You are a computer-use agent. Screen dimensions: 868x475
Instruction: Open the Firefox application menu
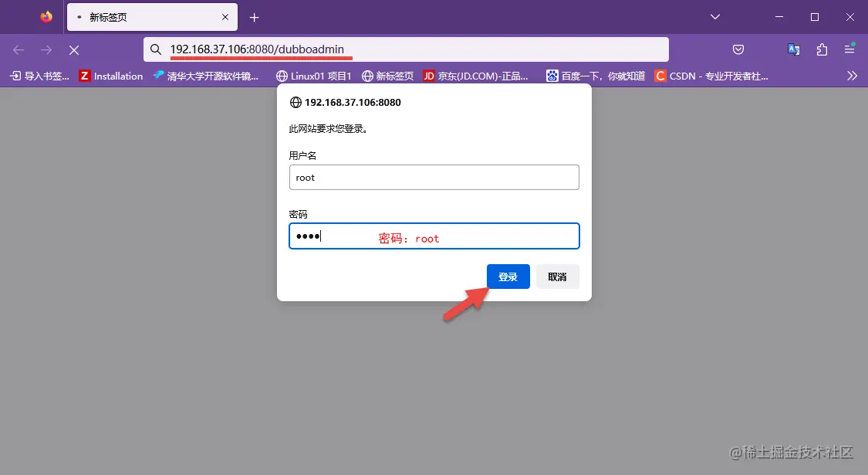(849, 49)
